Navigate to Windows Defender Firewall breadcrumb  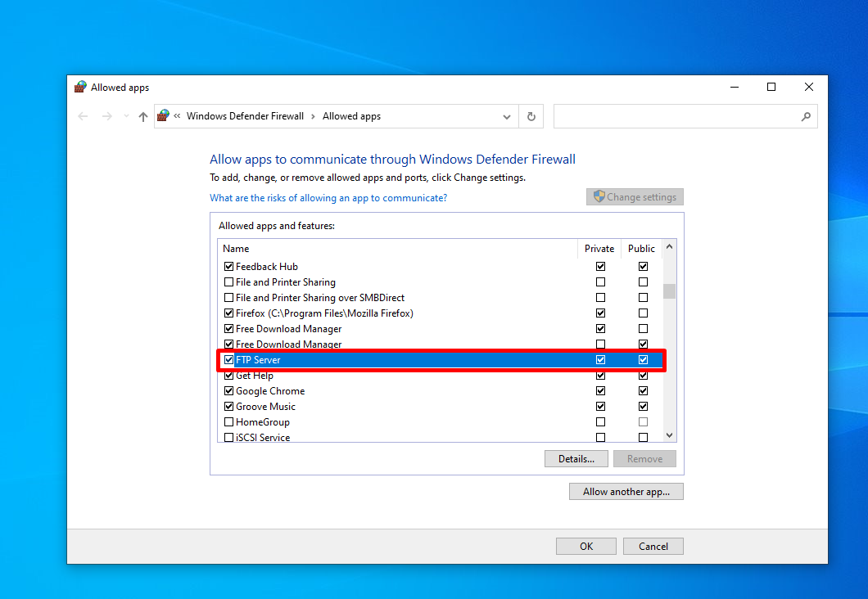[245, 116]
